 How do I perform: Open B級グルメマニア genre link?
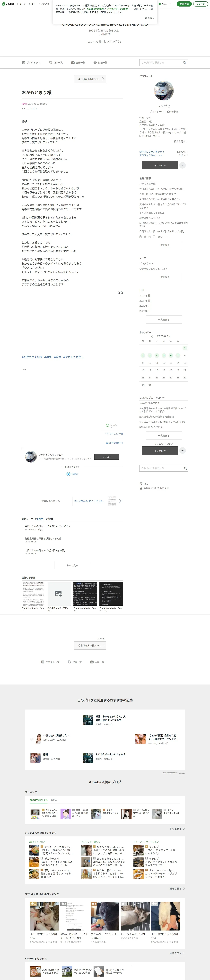37,842
